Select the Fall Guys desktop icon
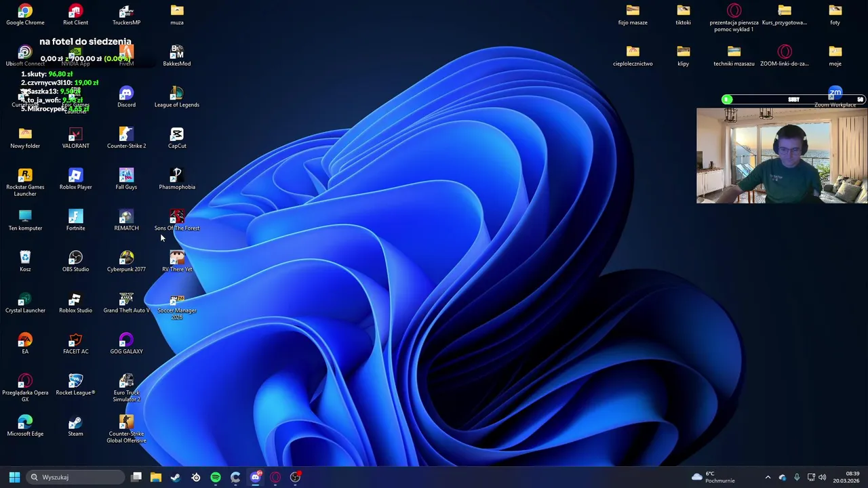The height and width of the screenshot is (488, 868). point(126,180)
